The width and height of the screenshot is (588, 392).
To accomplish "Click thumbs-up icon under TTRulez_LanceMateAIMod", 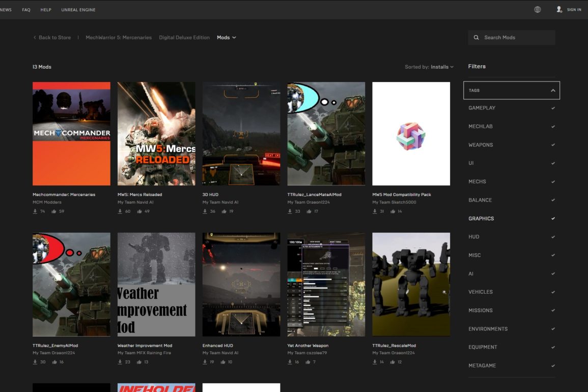I will tap(309, 211).
